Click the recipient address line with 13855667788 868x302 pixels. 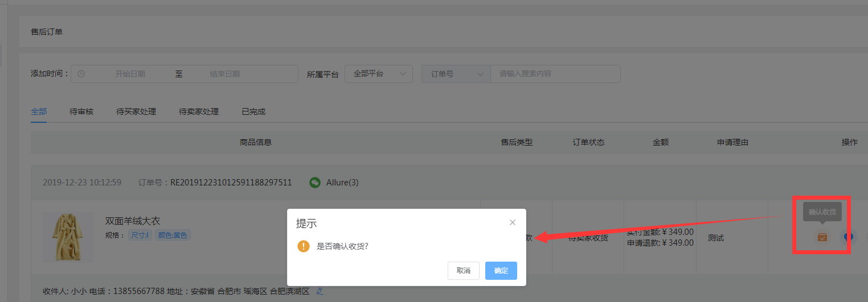point(176,291)
